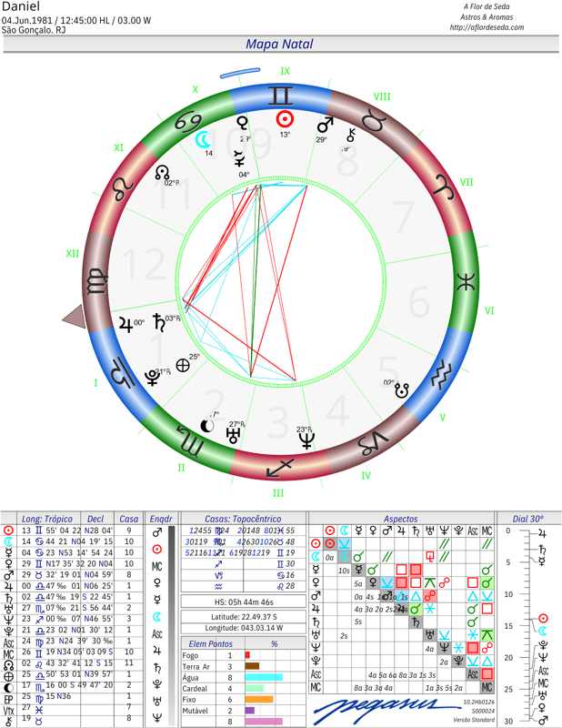Screen dimensions: 562x728
Task: Select the Pisces symbol on the zodiac ring
Action: click(x=466, y=282)
